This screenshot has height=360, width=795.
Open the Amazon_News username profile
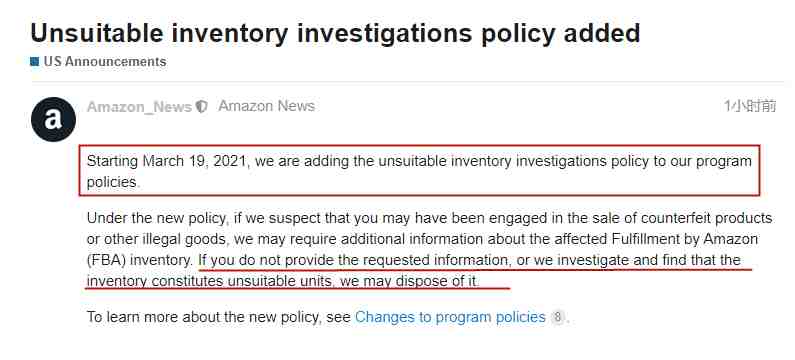[139, 107]
